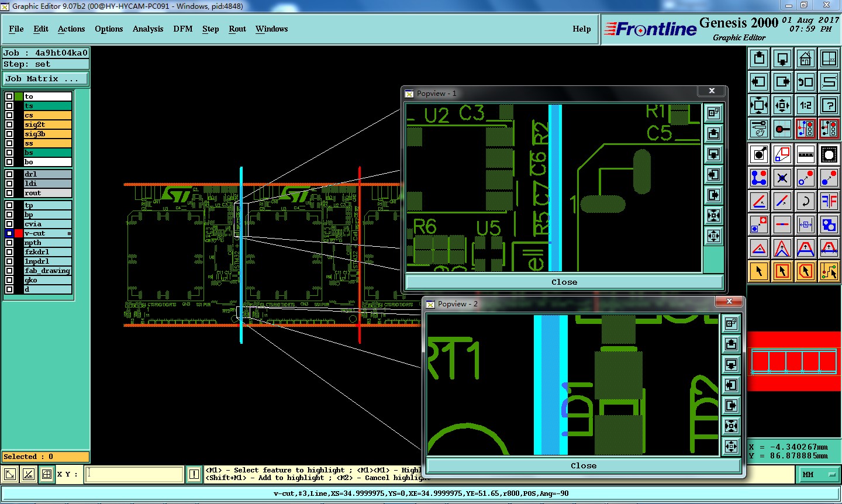Open the DFM dropdown menu

183,29
